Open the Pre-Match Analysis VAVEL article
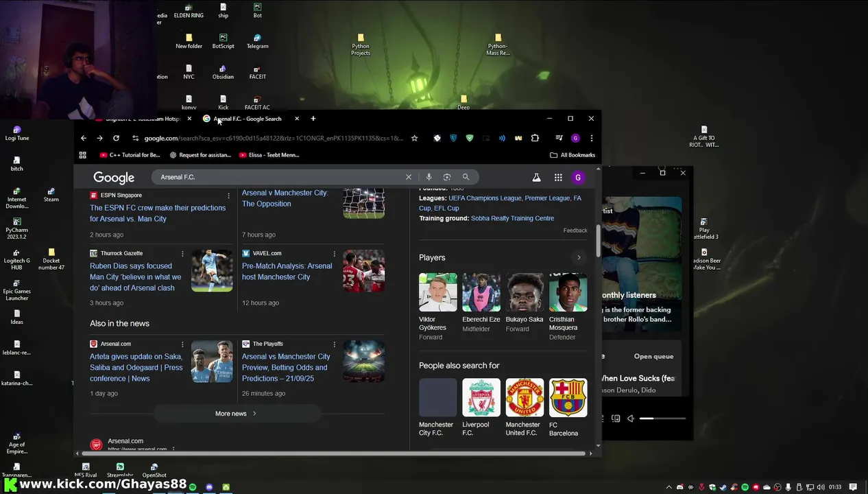The height and width of the screenshot is (494, 868). 287,272
